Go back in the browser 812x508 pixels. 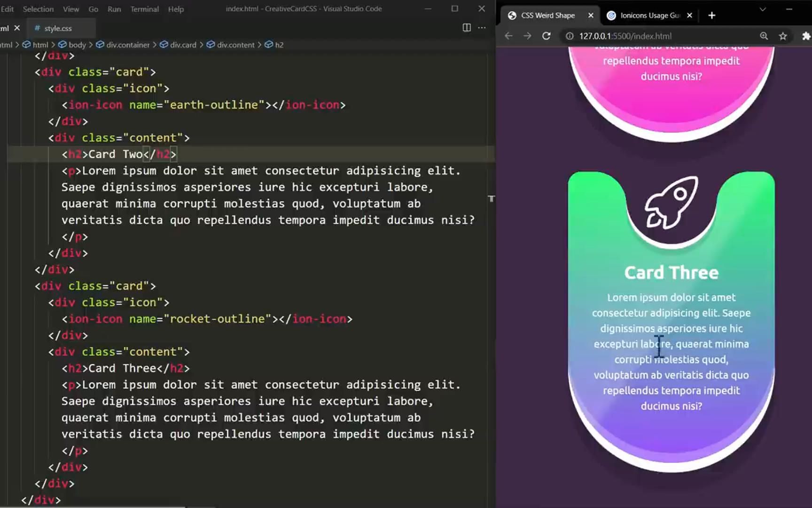point(508,36)
